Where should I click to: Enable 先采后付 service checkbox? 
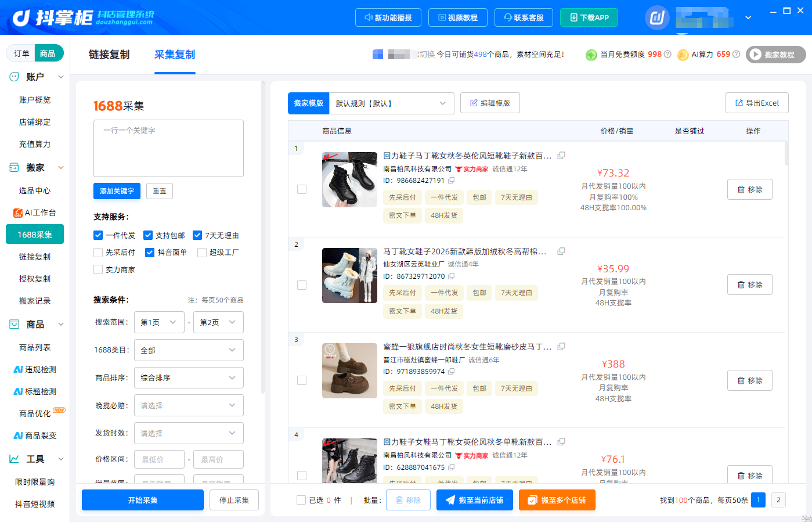98,253
